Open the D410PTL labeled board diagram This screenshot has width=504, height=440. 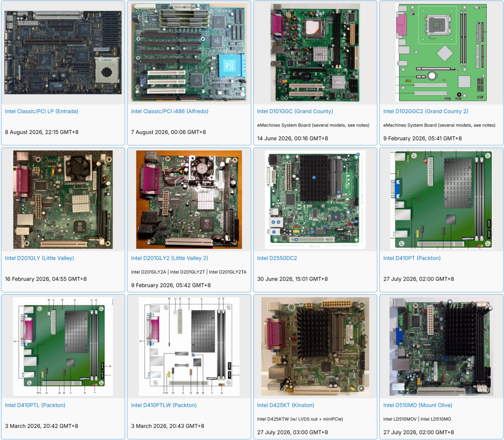63,347
